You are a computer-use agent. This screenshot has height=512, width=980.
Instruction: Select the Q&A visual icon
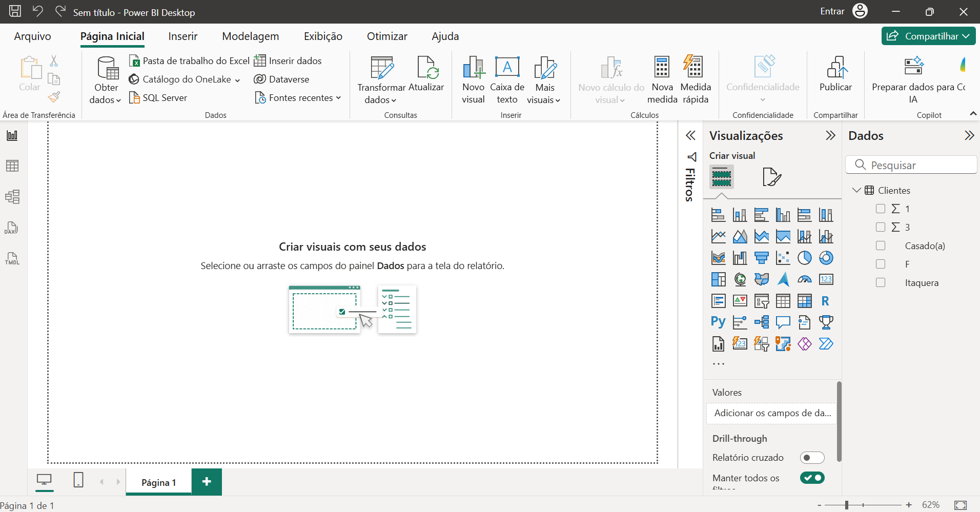coord(783,322)
